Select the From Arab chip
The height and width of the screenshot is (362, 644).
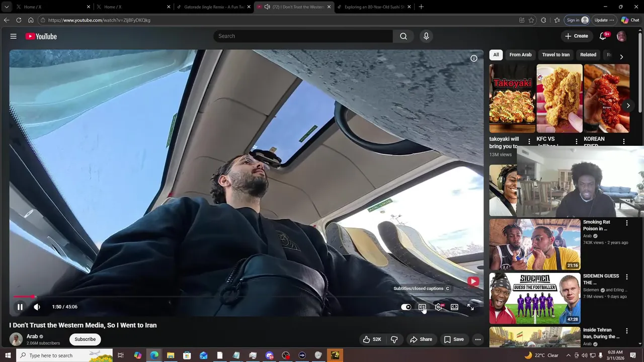[x=520, y=55]
